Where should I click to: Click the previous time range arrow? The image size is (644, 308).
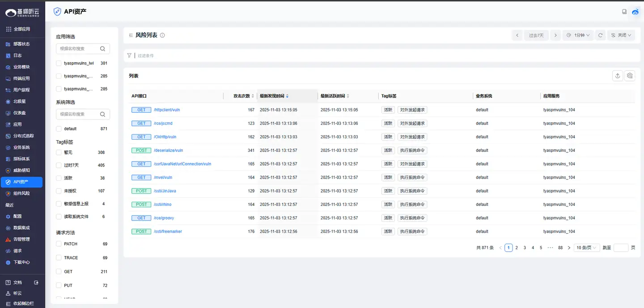pyautogui.click(x=517, y=35)
